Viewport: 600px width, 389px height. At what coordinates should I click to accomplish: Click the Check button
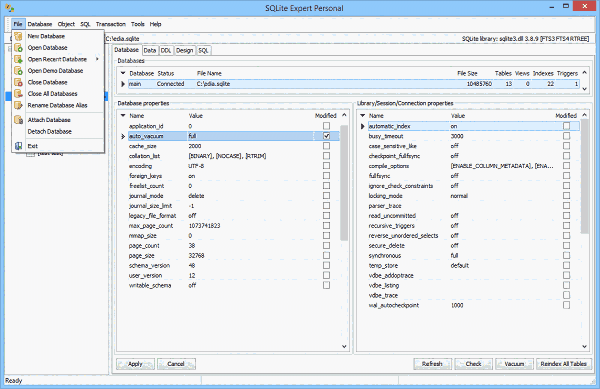pos(473,364)
